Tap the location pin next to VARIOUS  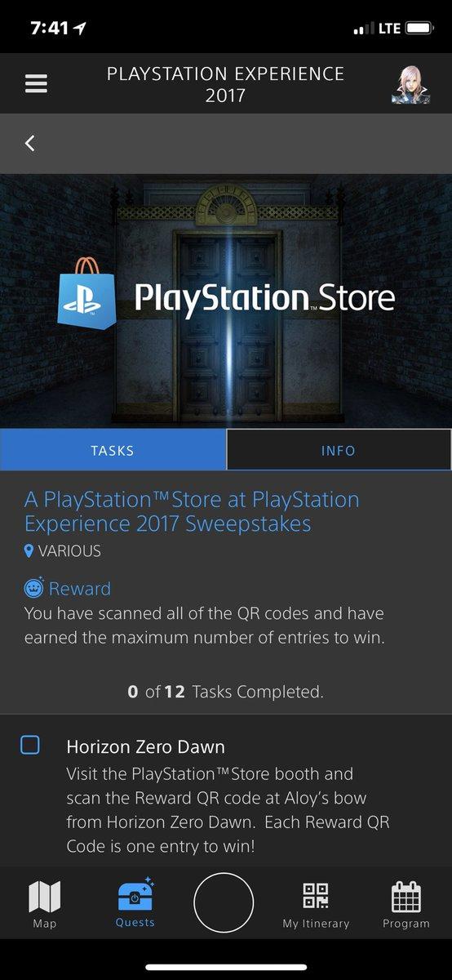[29, 551]
